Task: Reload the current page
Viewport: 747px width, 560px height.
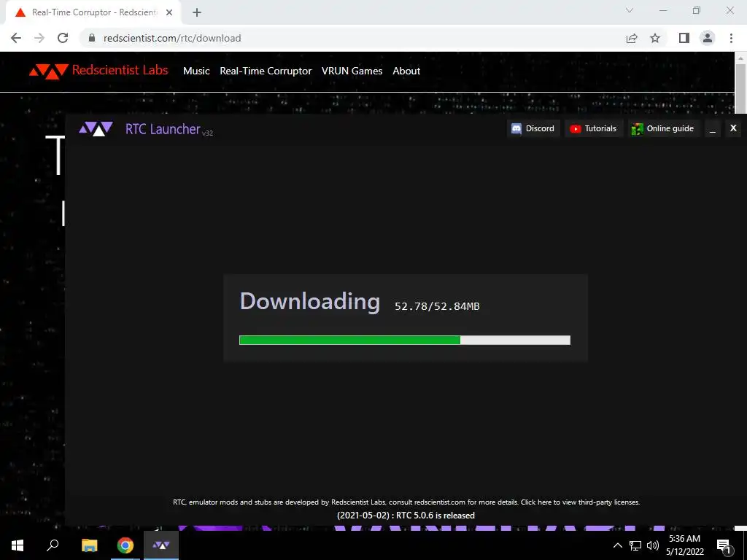Action: coord(63,38)
